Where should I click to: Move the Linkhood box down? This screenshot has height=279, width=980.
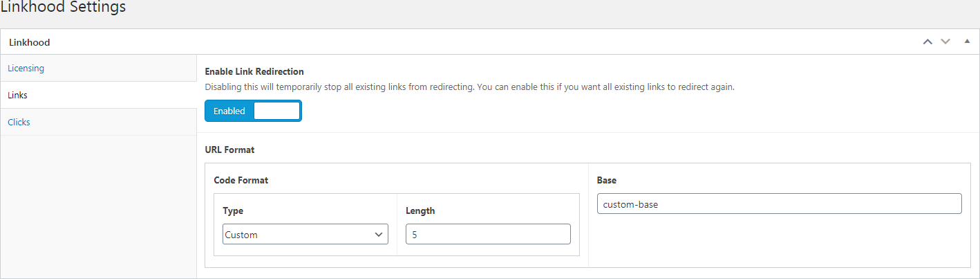point(946,42)
